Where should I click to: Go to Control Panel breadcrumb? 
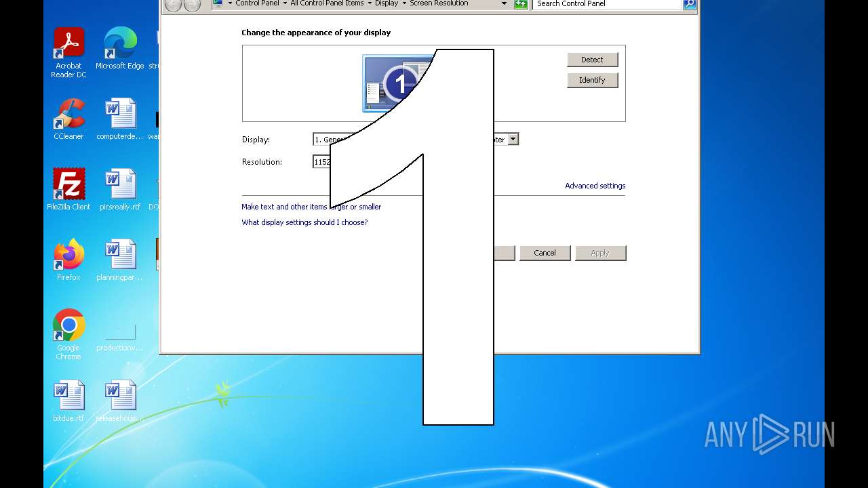pos(257,3)
